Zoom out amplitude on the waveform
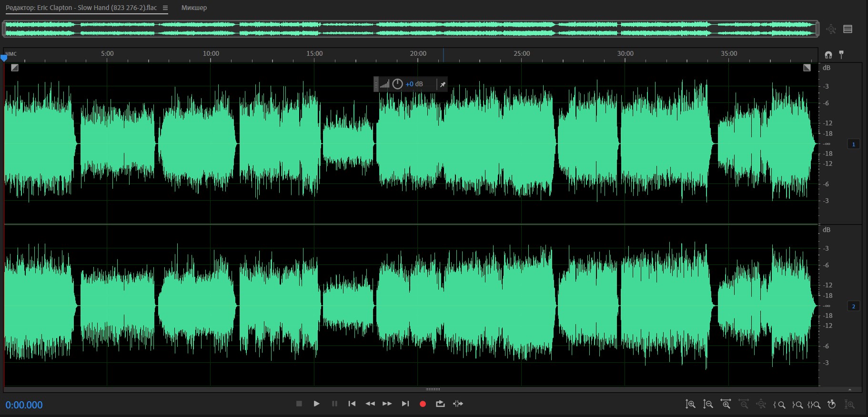Screen dimensions: 868x417 point(708,404)
